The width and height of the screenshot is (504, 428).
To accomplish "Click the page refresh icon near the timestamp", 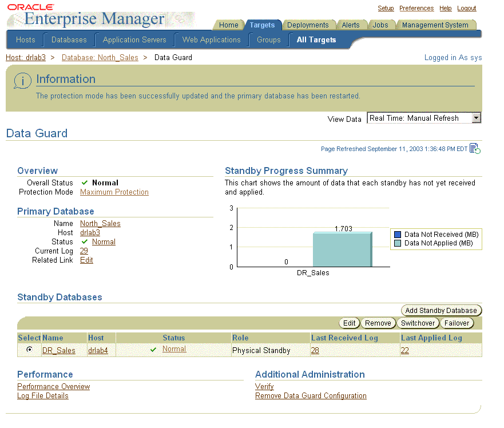I will pos(474,148).
